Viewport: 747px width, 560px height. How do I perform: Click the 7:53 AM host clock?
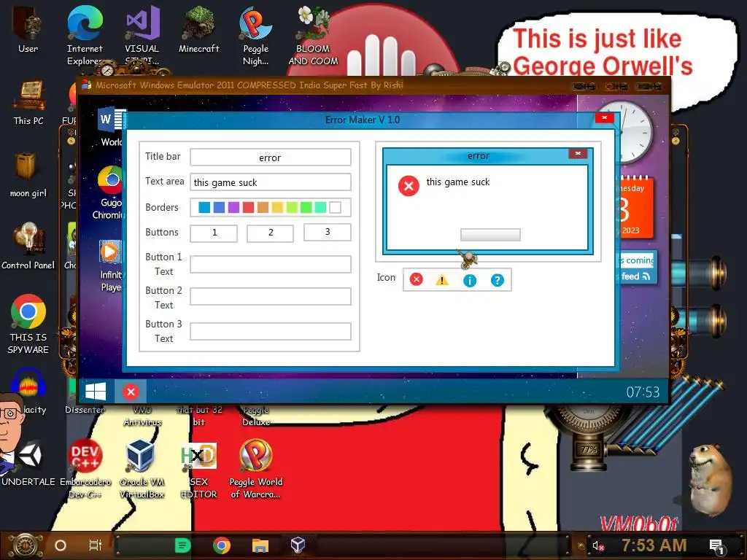(654, 545)
